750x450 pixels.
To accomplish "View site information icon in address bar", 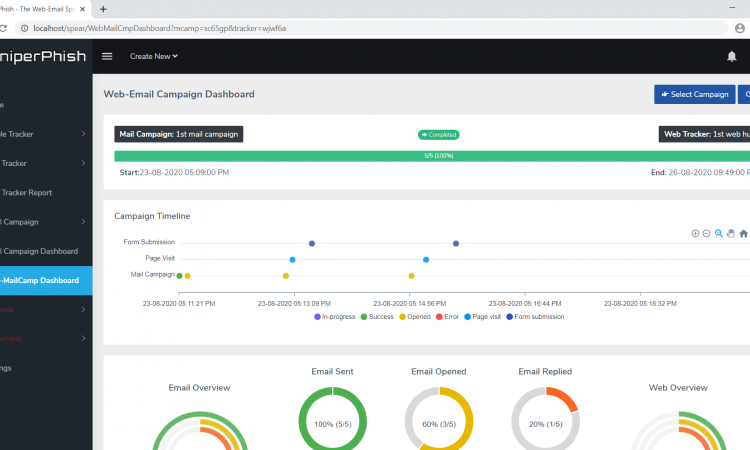I will [24, 28].
